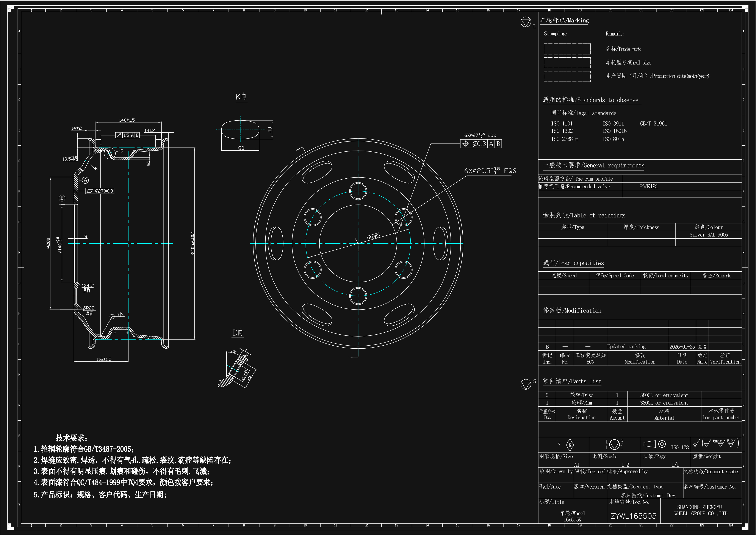Click the position tolerance symbol before Ø0.3
This screenshot has width=756, height=535.
point(466,144)
